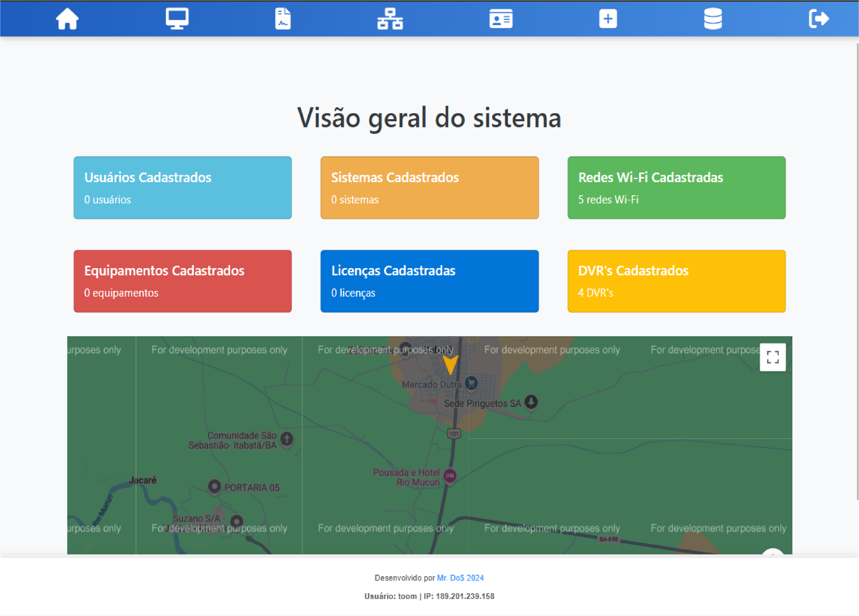The height and width of the screenshot is (616, 859).
Task: Click the Mr. Do$ 2024 developer link
Action: tap(460, 577)
